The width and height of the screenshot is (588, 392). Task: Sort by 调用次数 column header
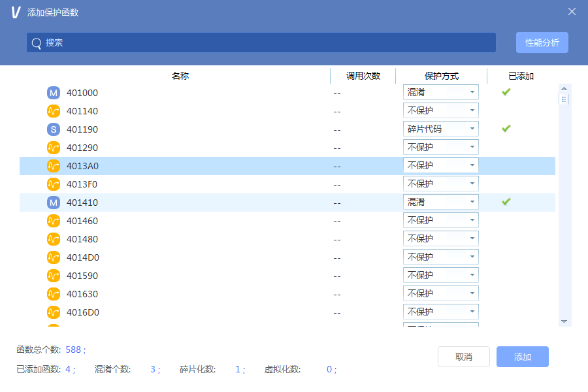coord(363,76)
